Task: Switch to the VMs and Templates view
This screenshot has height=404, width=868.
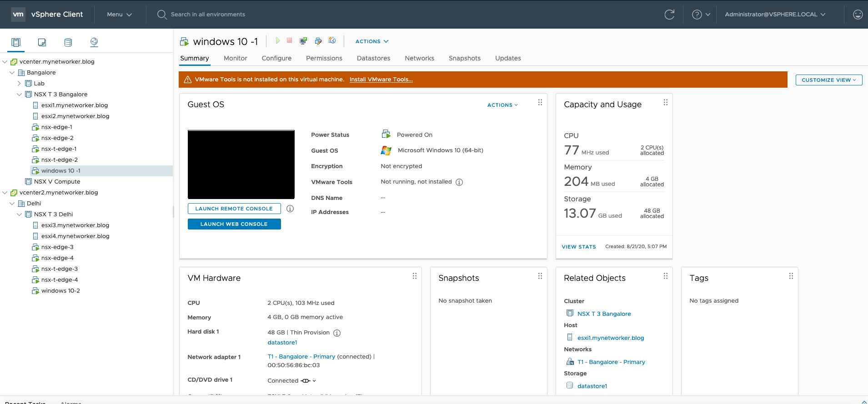Action: [x=42, y=42]
